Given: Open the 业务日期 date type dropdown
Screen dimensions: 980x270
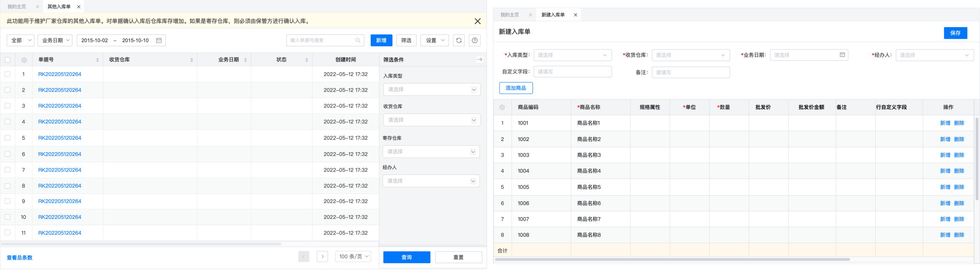Looking at the screenshot, I should pos(55,40).
